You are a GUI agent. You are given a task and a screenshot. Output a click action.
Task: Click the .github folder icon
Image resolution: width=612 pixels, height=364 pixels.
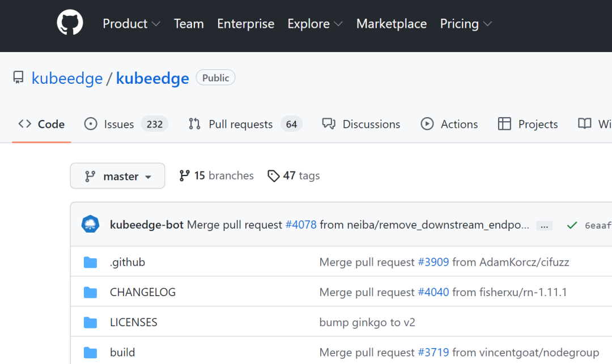(90, 262)
